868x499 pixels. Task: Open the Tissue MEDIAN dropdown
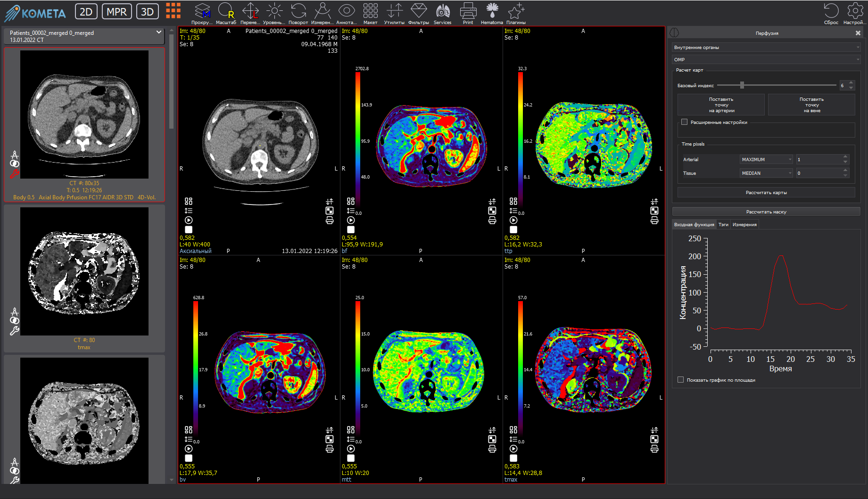(766, 173)
